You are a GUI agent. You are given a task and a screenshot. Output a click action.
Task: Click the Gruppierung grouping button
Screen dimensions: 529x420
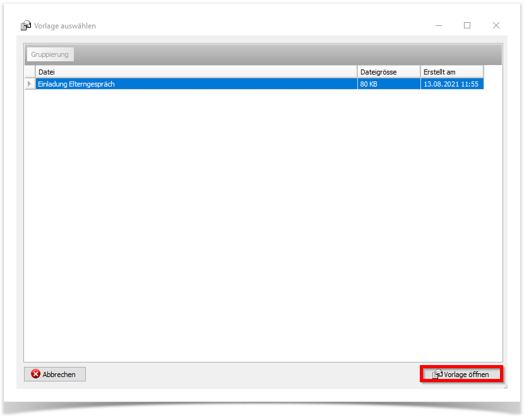click(50, 54)
